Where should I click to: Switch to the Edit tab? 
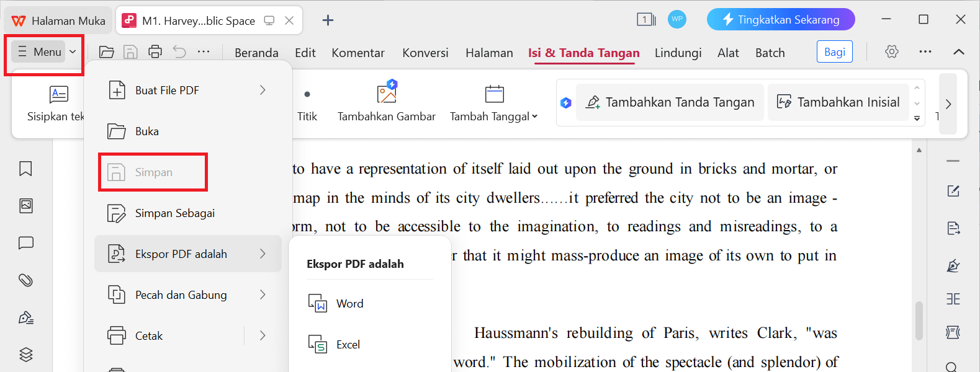click(x=305, y=53)
